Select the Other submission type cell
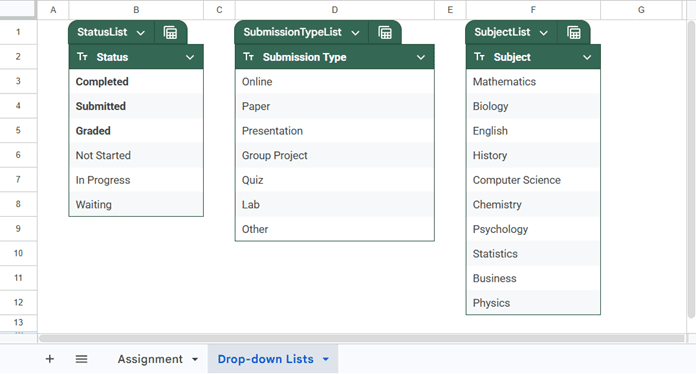 pos(335,229)
